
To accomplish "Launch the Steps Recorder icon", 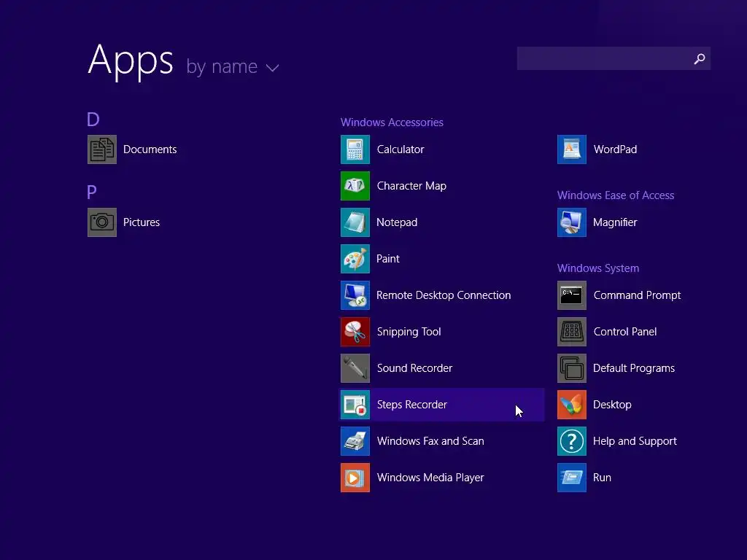I will click(x=355, y=405).
